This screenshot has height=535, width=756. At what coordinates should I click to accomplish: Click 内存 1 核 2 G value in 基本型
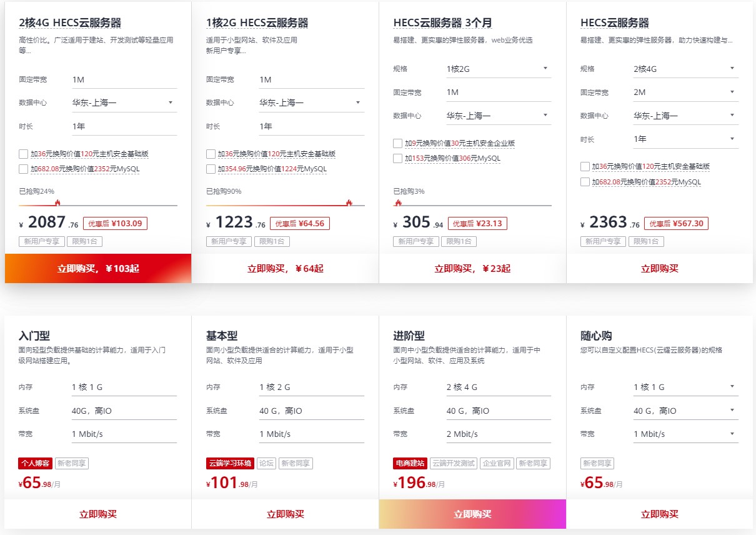point(275,387)
